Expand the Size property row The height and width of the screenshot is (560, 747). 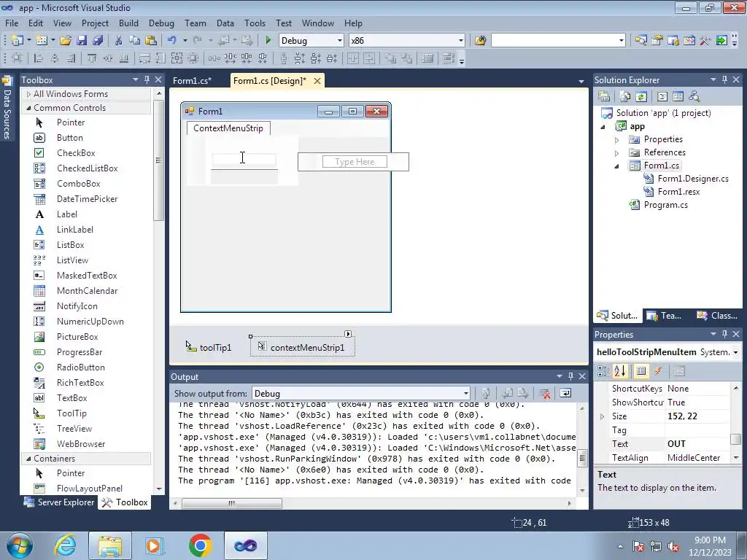(x=602, y=416)
